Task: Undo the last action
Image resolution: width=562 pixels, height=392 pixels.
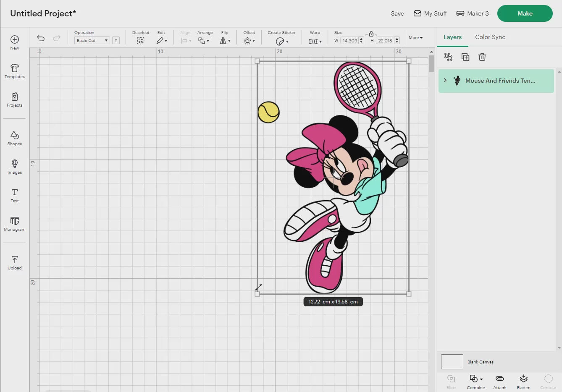Action: [x=41, y=38]
